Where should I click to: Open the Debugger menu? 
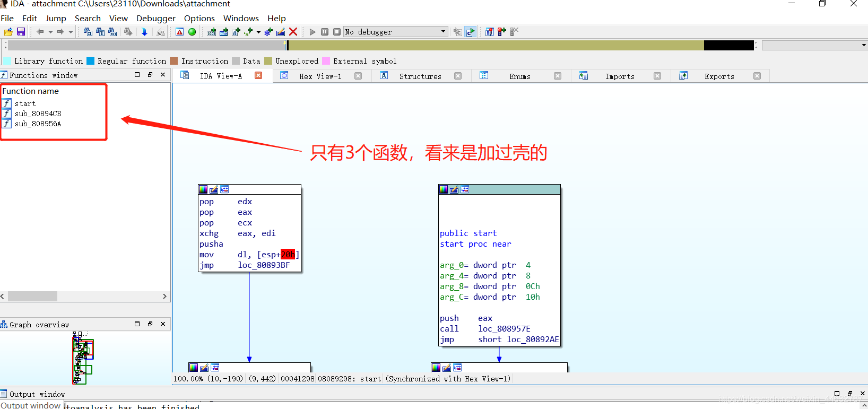[x=156, y=18]
